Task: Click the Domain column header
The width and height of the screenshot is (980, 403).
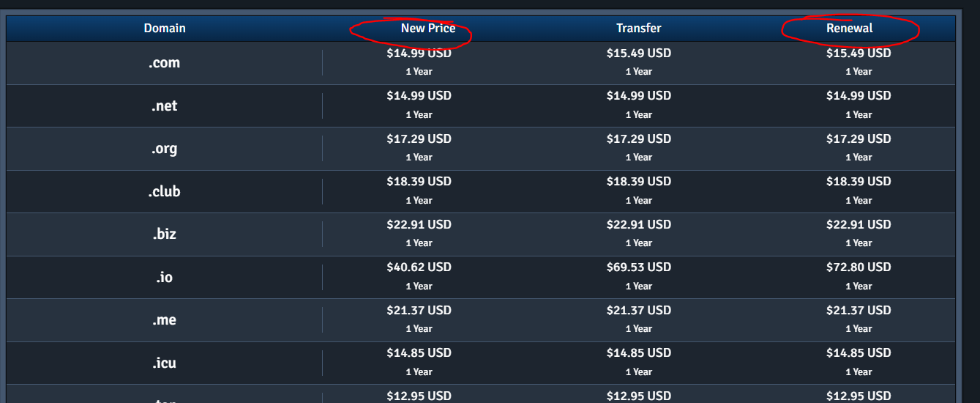Action: 165,29
